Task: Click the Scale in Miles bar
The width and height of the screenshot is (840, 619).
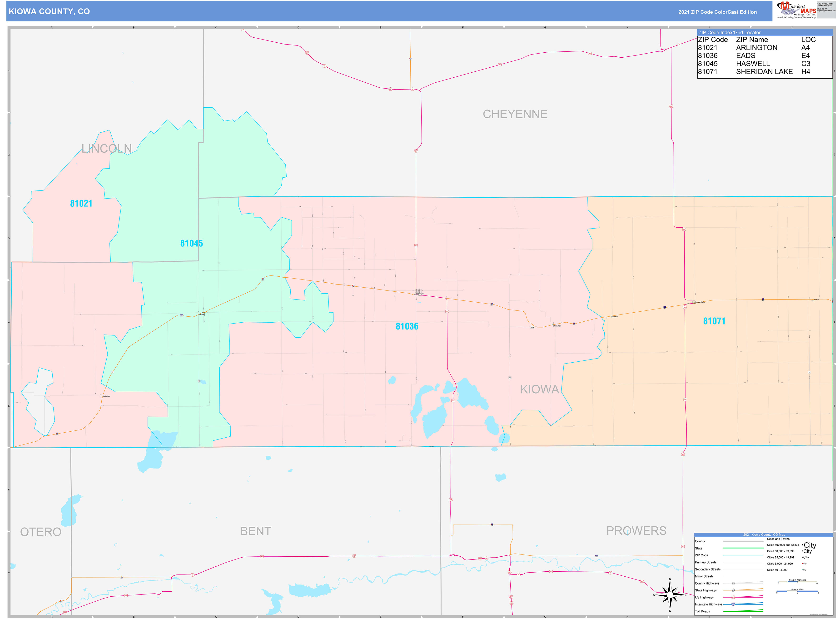Action: pyautogui.click(x=797, y=591)
